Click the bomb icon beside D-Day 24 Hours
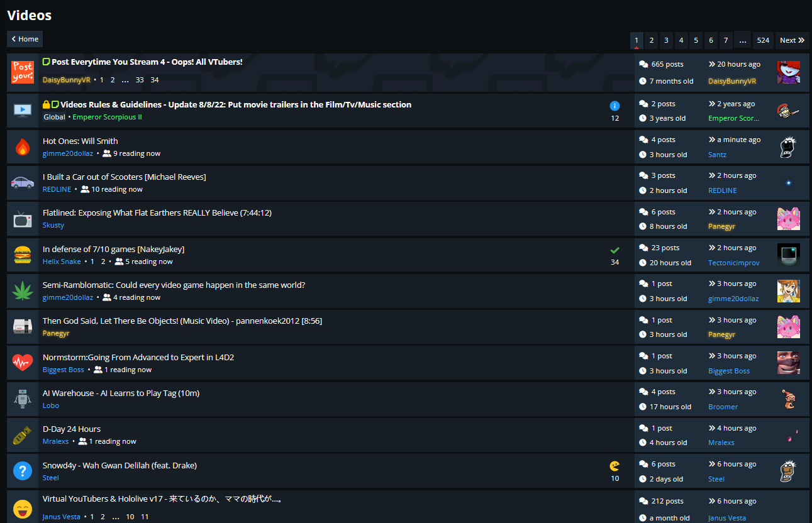Viewport: 812px width, 523px height. click(23, 435)
